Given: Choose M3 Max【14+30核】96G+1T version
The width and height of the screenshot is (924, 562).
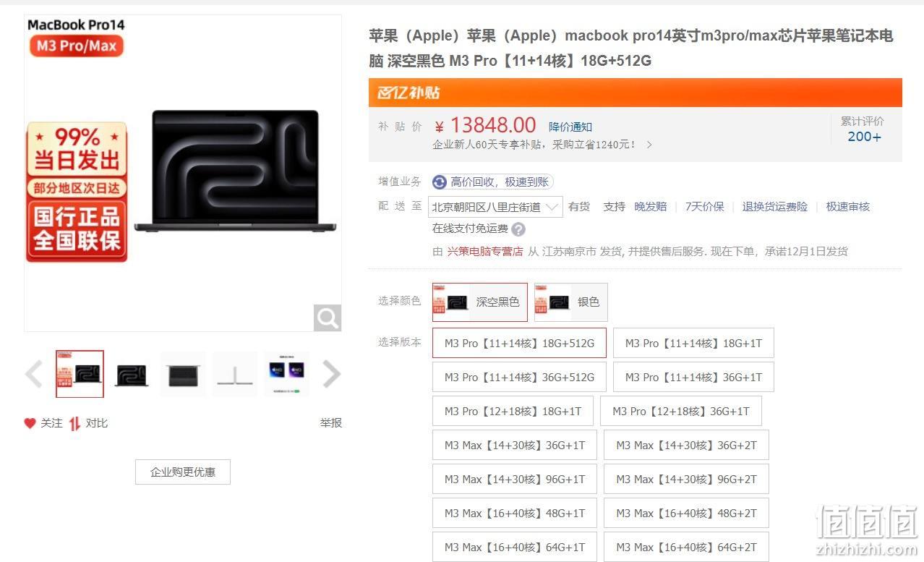Looking at the screenshot, I should coord(515,479).
